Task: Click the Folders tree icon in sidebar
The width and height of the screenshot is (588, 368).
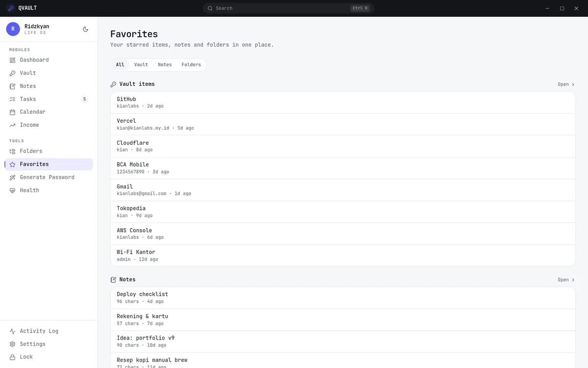Action: pyautogui.click(x=13, y=151)
